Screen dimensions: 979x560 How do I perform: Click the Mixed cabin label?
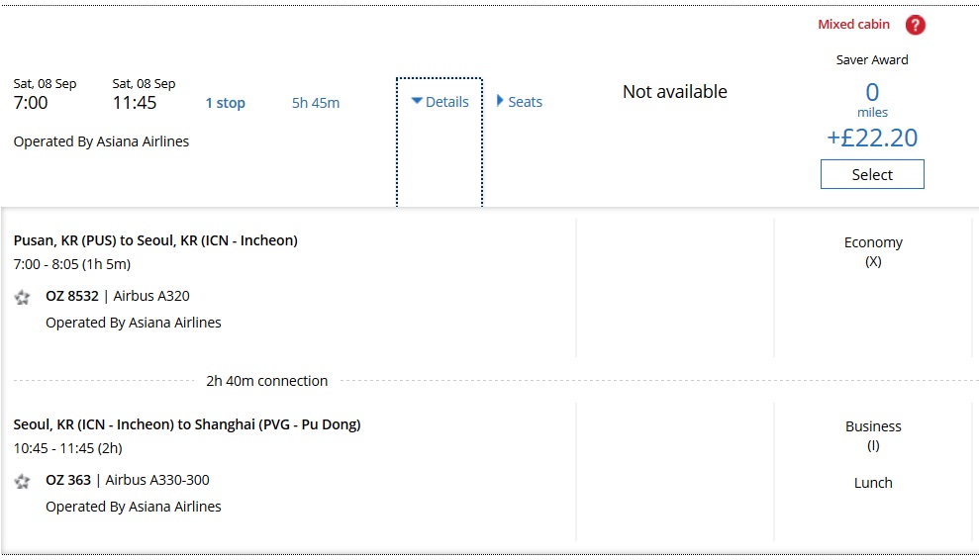853,25
